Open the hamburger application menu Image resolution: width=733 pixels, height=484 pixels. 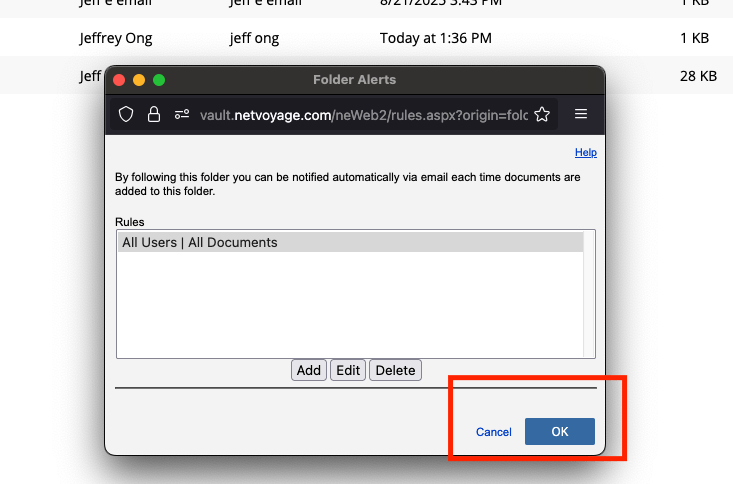tap(581, 114)
